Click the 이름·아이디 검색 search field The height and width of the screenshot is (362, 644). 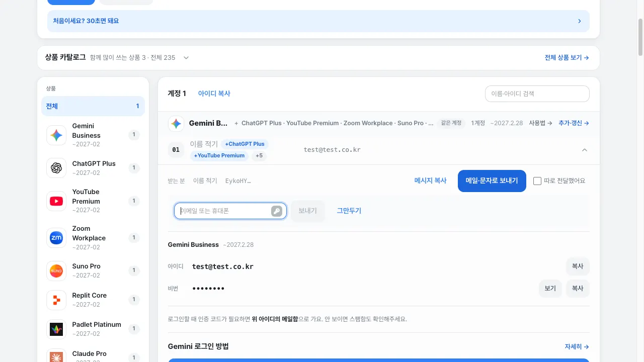(537, 94)
